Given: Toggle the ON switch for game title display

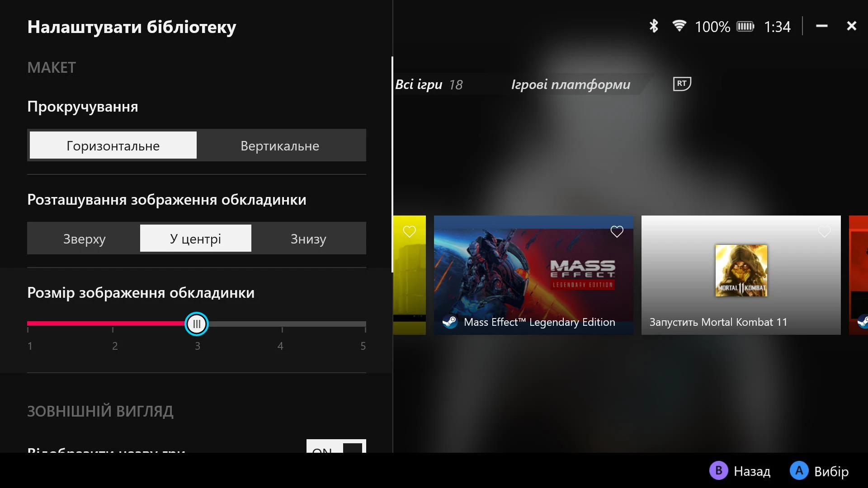Looking at the screenshot, I should click(x=336, y=446).
